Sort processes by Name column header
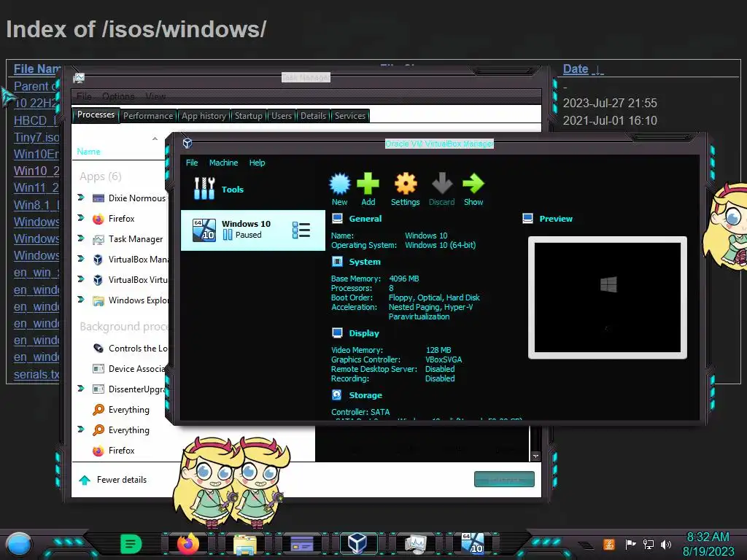The width and height of the screenshot is (747, 560). tap(88, 152)
